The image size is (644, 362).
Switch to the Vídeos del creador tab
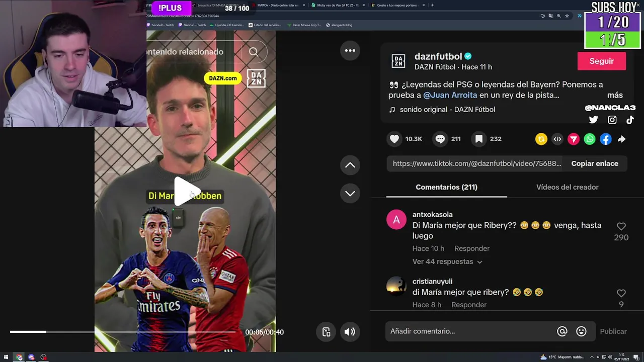coord(567,187)
